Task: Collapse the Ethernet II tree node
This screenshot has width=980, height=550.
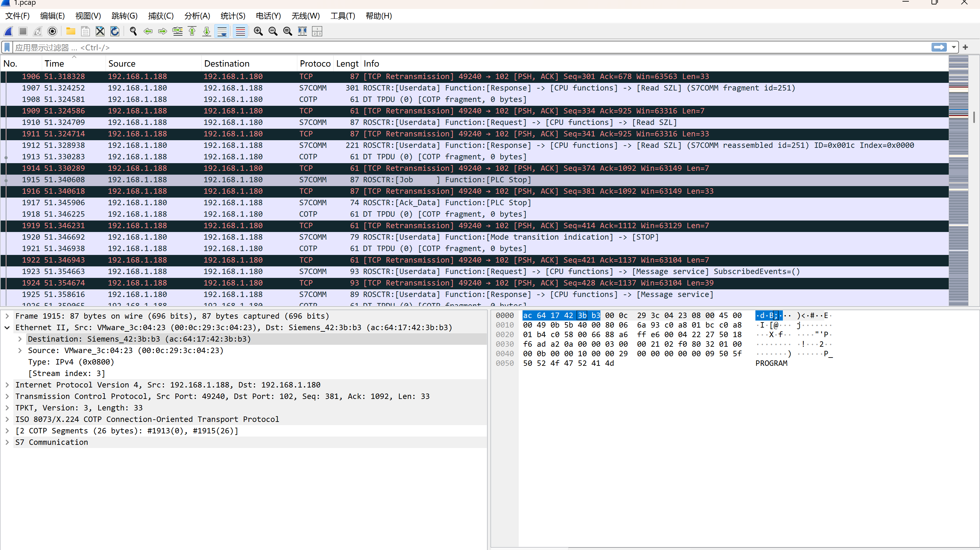Action: point(7,328)
